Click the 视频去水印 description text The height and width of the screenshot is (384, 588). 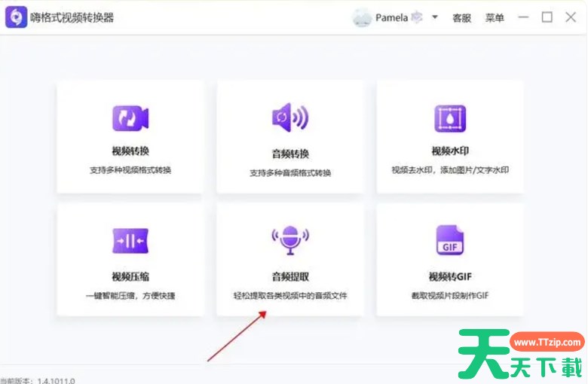point(450,170)
